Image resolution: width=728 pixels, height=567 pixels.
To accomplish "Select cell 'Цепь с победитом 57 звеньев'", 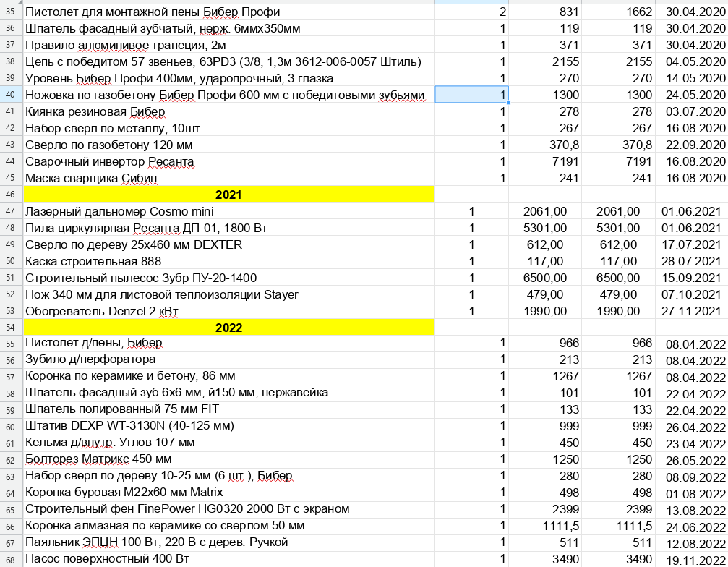I will 229,61.
